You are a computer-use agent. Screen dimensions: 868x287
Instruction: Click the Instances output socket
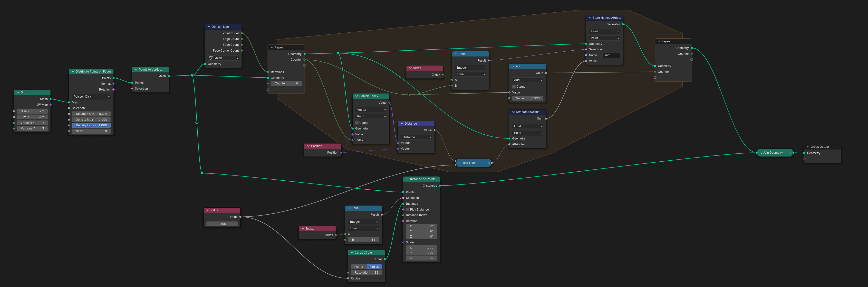click(440, 186)
